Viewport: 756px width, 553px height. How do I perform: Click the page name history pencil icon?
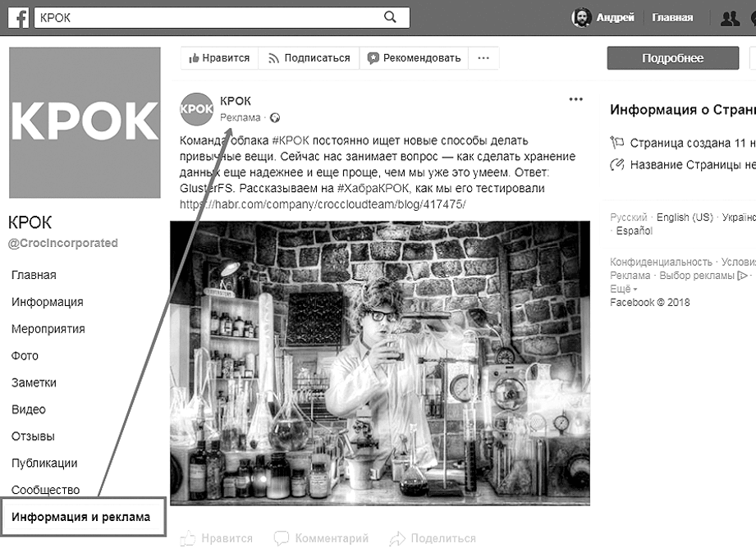616,165
